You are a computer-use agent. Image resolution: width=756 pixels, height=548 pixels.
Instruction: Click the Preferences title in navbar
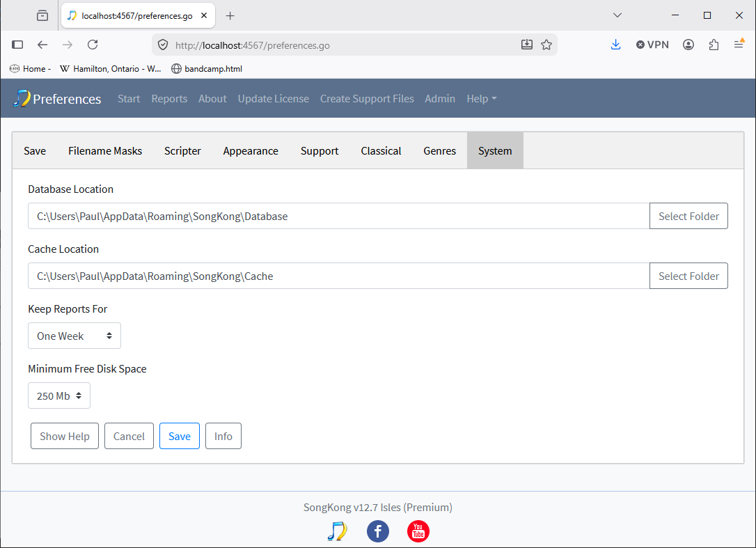click(67, 99)
